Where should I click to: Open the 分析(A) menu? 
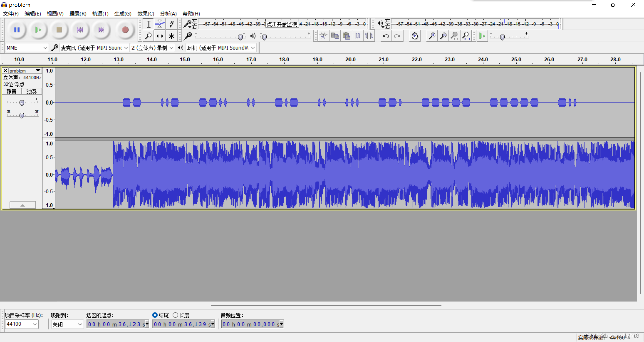click(x=168, y=14)
